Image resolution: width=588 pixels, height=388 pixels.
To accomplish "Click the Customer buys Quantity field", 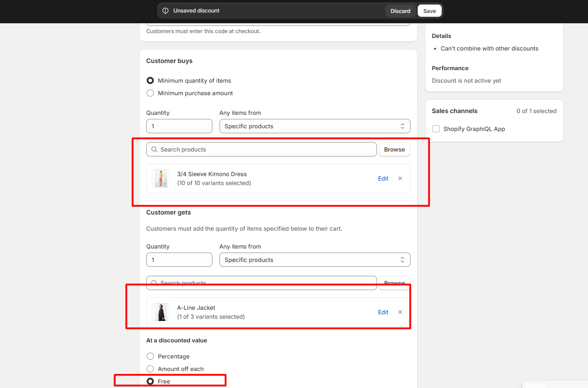I will pos(179,126).
